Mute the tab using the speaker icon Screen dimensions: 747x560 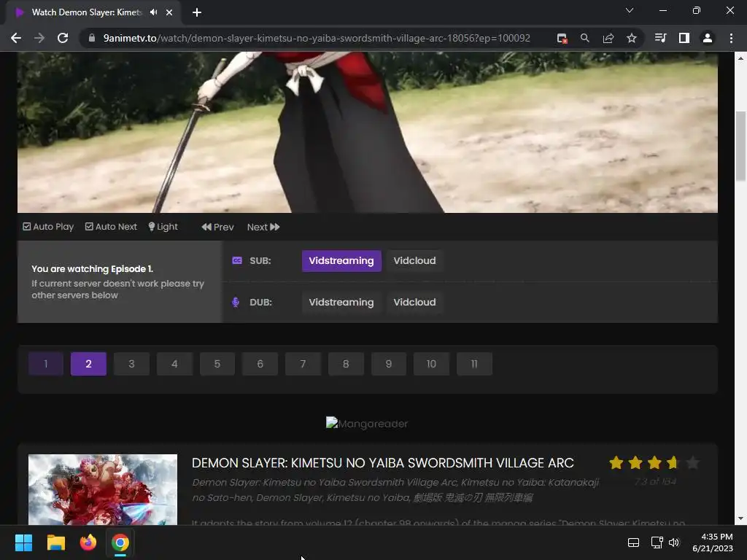(153, 12)
